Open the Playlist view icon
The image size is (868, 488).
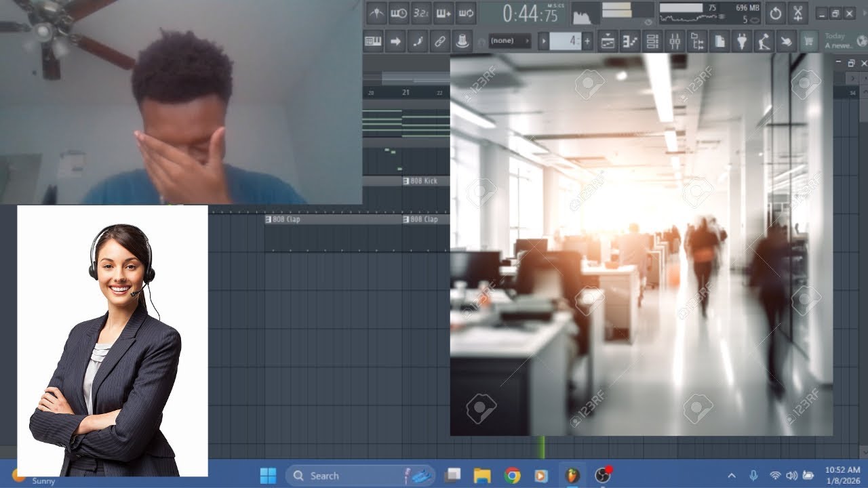[608, 41]
